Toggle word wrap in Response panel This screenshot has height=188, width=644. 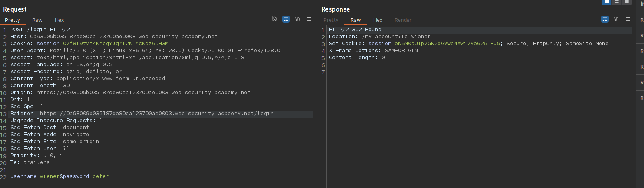pyautogui.click(x=605, y=19)
